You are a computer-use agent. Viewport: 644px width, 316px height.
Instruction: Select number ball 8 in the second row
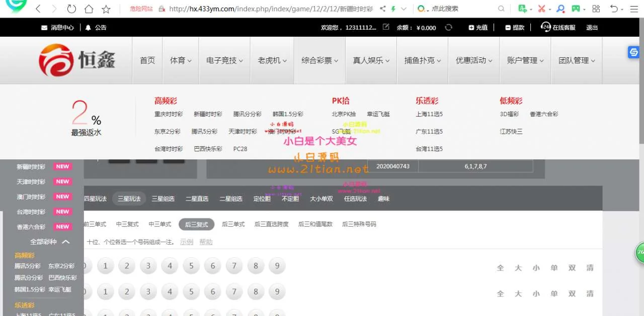pyautogui.click(x=256, y=291)
